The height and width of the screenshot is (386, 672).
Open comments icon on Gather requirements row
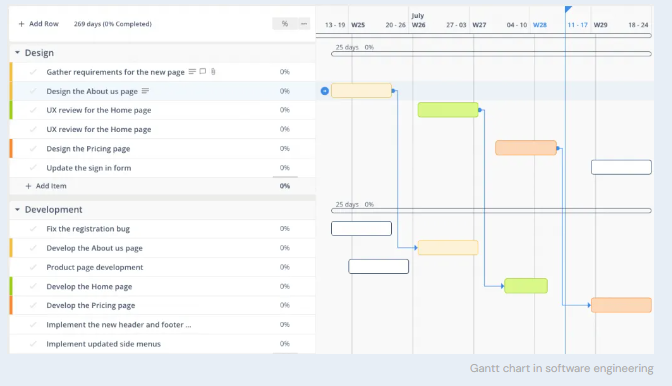pyautogui.click(x=203, y=71)
